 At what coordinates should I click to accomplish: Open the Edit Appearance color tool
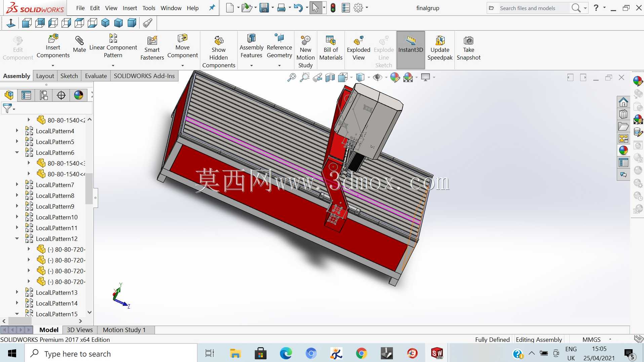point(395,78)
